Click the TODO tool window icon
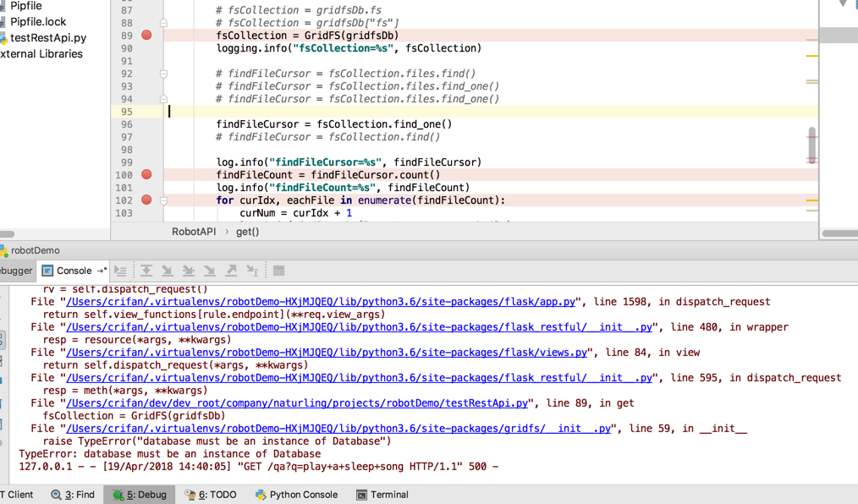Image resolution: width=858 pixels, height=504 pixels. coord(190,495)
